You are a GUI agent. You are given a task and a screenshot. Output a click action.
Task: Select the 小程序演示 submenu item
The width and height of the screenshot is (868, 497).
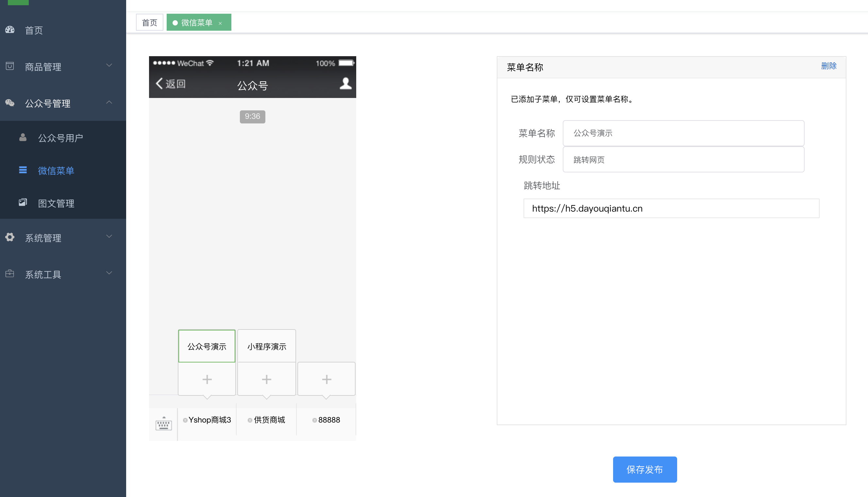266,346
